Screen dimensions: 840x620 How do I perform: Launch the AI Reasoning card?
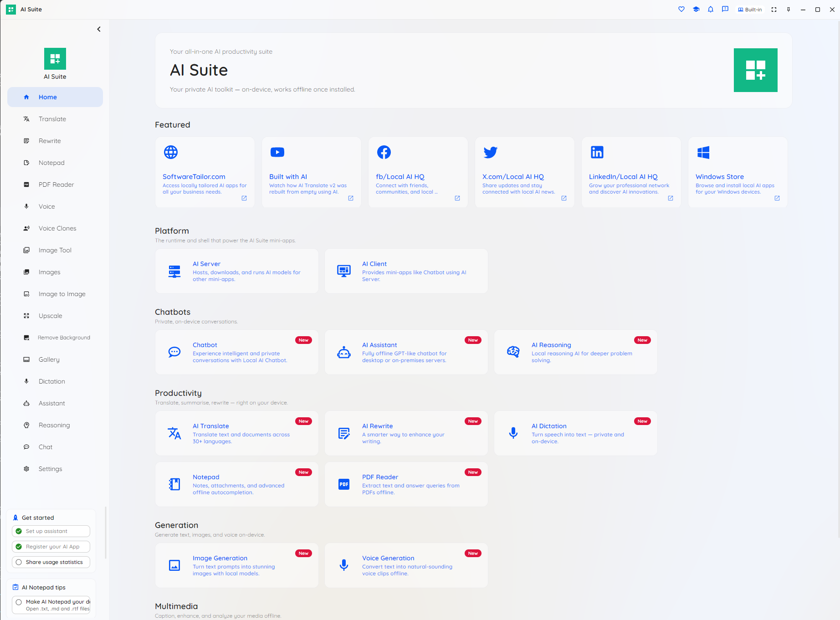576,352
